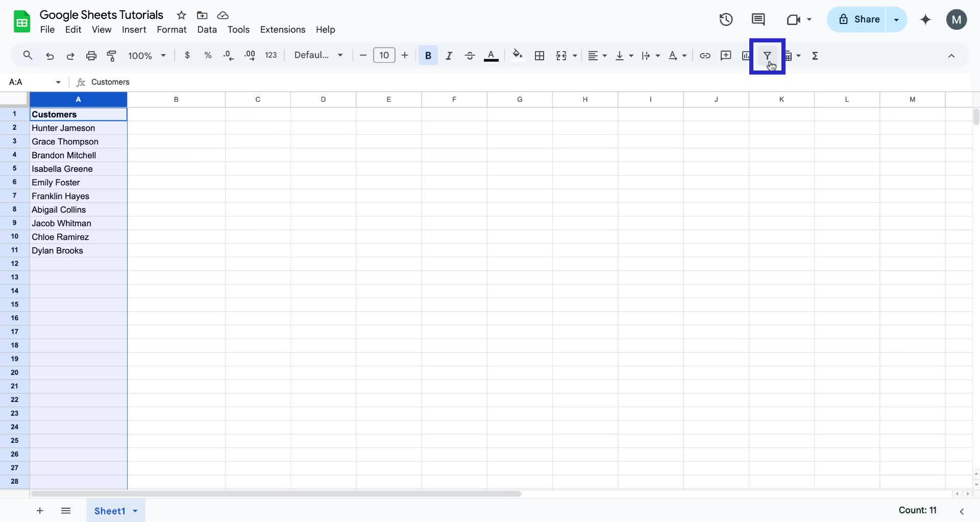This screenshot has height=522, width=980.
Task: Toggle strikethrough formatting
Action: click(x=470, y=55)
